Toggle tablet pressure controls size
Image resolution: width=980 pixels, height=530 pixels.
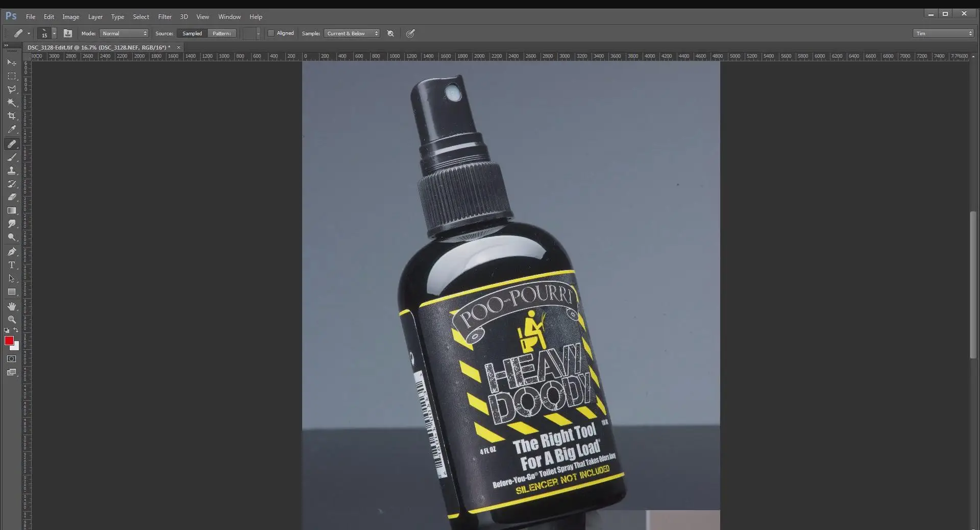pos(410,33)
